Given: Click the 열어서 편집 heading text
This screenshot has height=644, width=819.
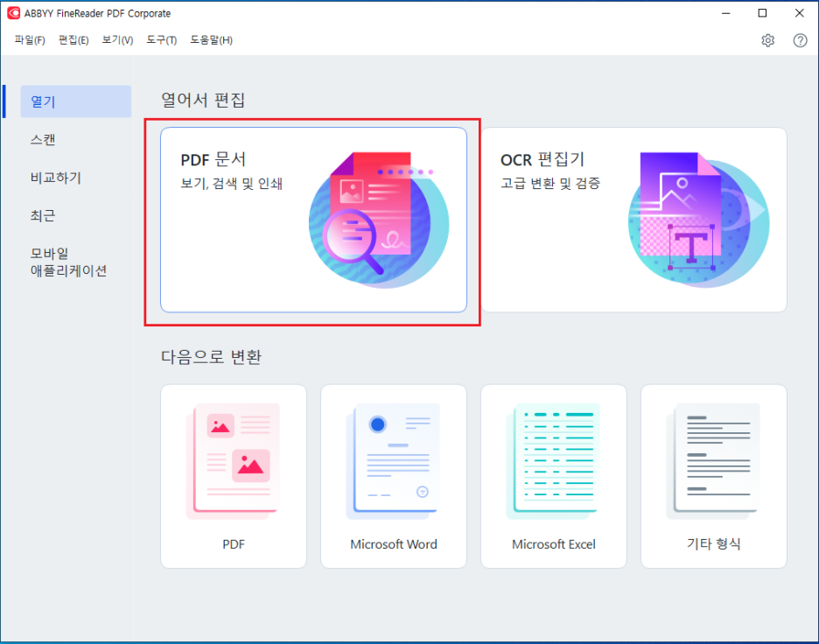Looking at the screenshot, I should 203,100.
